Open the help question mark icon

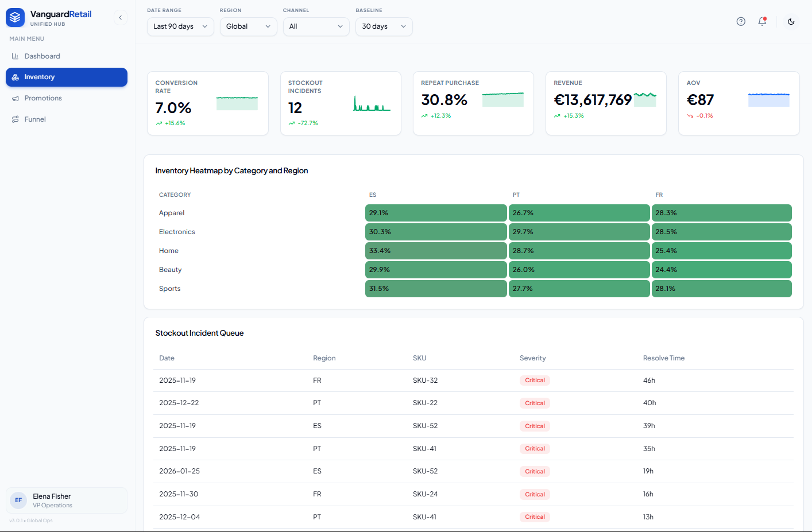741,21
